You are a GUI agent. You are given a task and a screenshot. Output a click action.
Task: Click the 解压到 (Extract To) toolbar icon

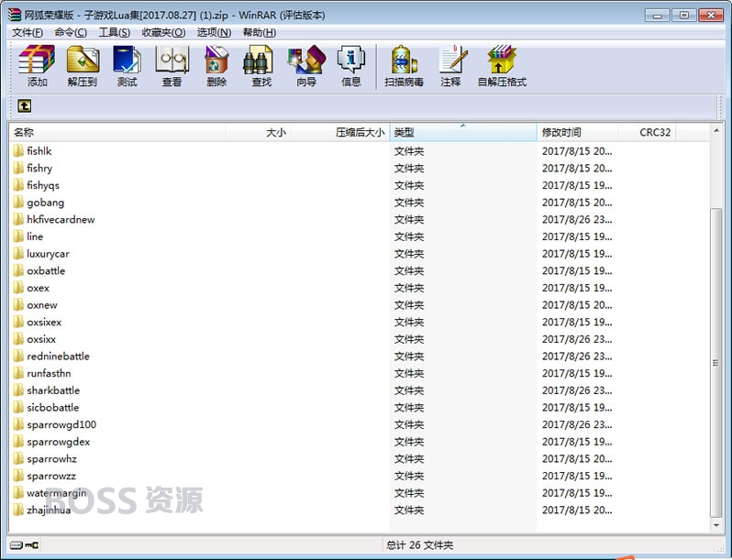click(x=83, y=60)
